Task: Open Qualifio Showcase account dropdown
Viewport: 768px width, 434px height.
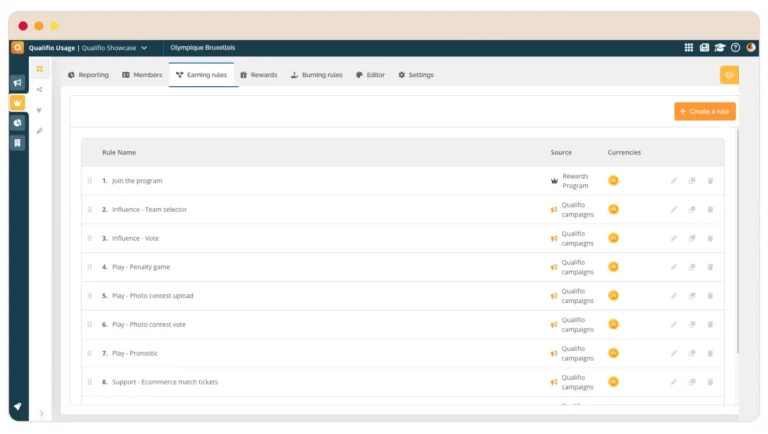Action: coord(114,48)
